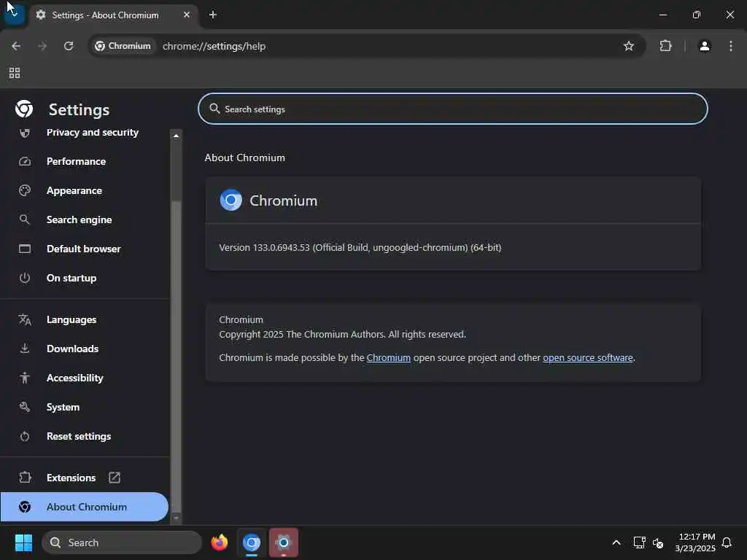The height and width of the screenshot is (560, 747).
Task: Open On startup settings
Action: pos(85,278)
